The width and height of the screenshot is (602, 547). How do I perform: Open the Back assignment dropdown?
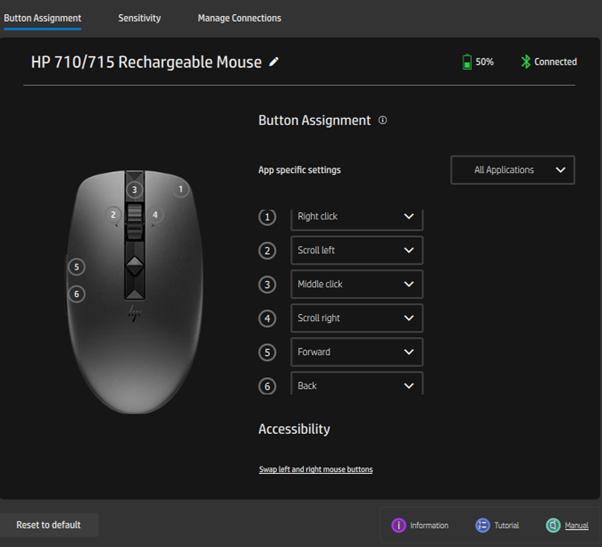tap(357, 383)
